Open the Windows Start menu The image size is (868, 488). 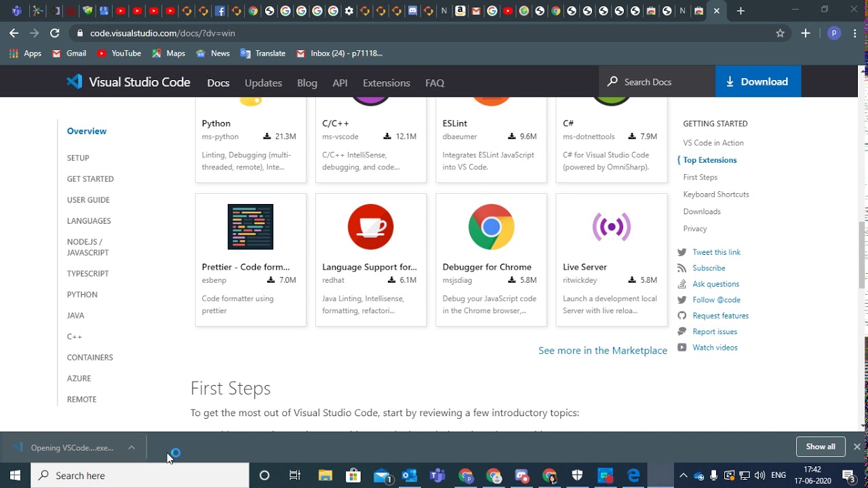tap(15, 475)
